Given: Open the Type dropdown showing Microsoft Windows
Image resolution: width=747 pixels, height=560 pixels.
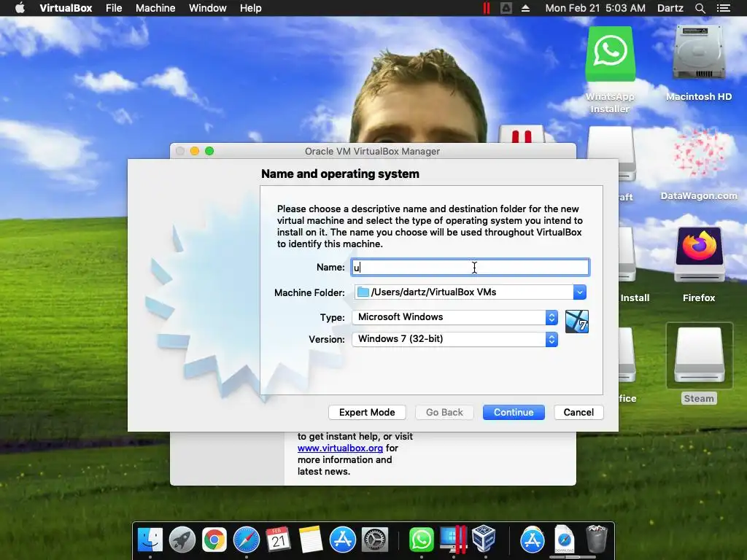Looking at the screenshot, I should [455, 317].
